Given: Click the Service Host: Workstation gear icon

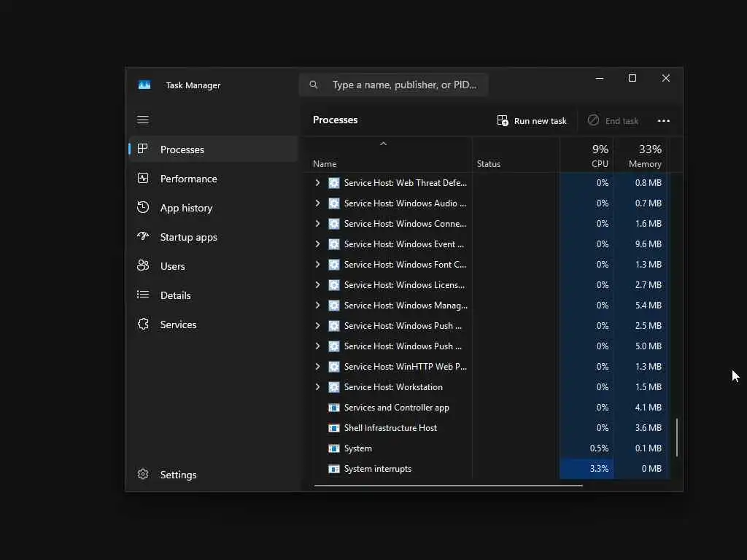Looking at the screenshot, I should pyautogui.click(x=334, y=387).
